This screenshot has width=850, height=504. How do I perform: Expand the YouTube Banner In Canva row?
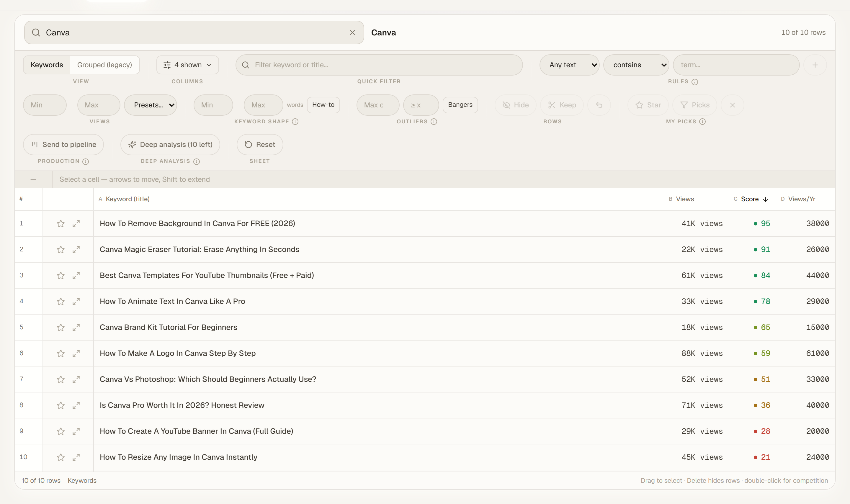(76, 431)
